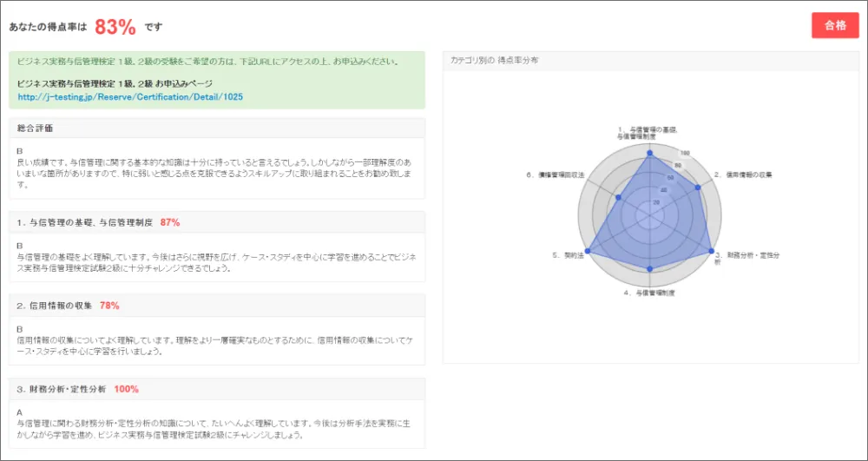Select heading 3. 財務分析・定性分析
This screenshot has width=868, height=461.
point(62,389)
